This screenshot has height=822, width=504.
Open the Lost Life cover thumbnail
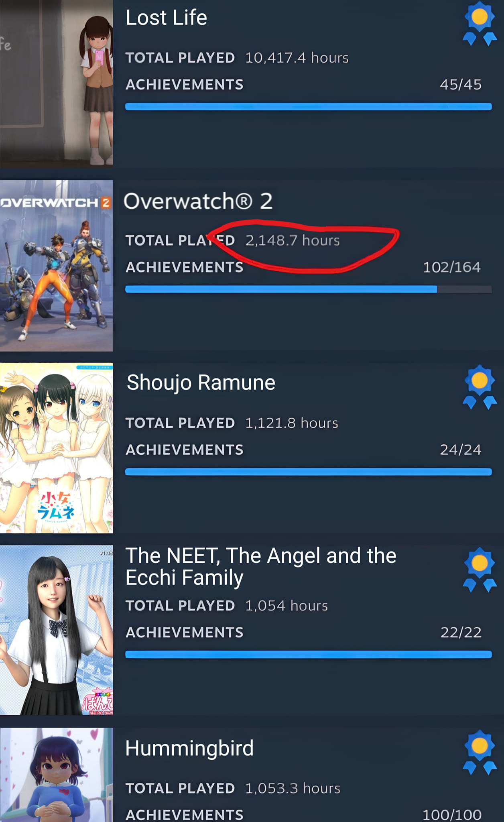click(x=56, y=83)
